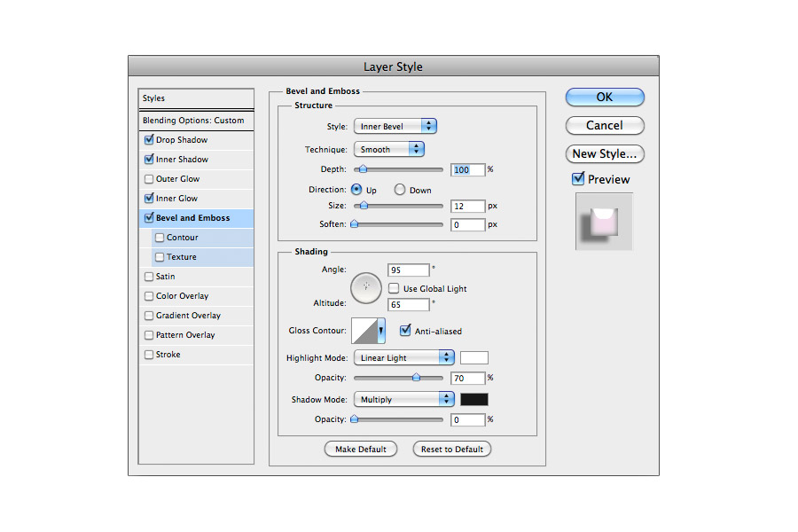Click the Gloss Contour curve thumbnail

(364, 331)
